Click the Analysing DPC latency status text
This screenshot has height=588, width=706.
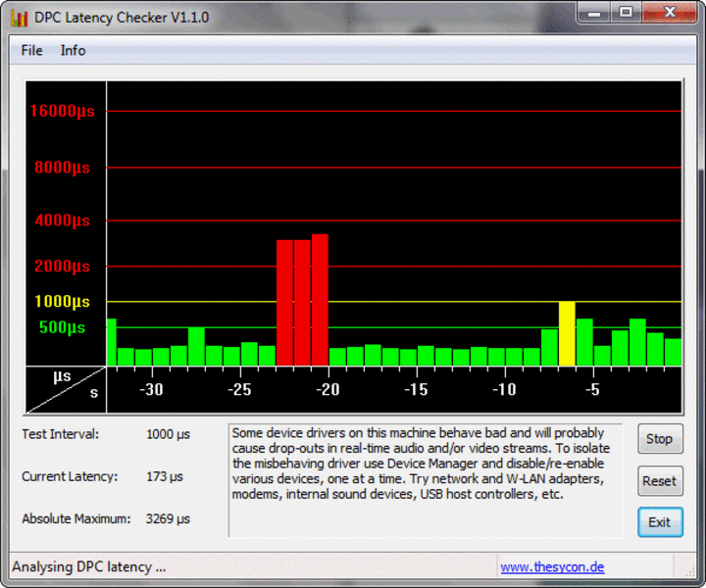pyautogui.click(x=88, y=566)
